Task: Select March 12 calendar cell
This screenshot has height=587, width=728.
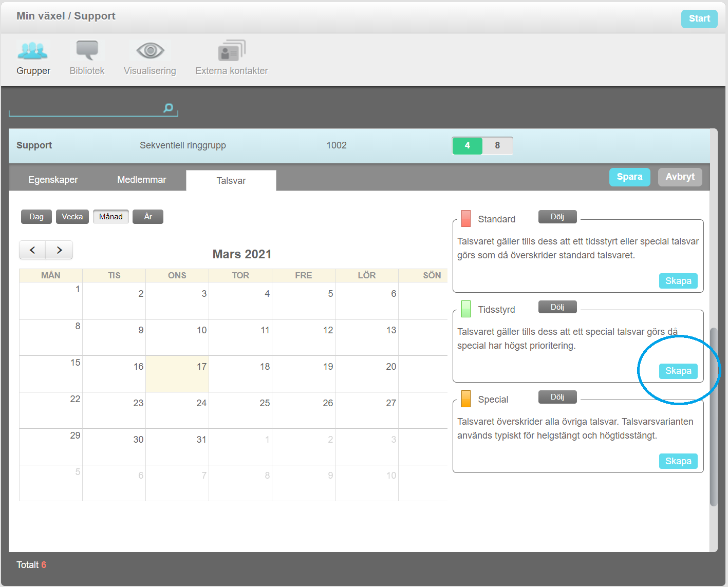Action: pos(304,337)
